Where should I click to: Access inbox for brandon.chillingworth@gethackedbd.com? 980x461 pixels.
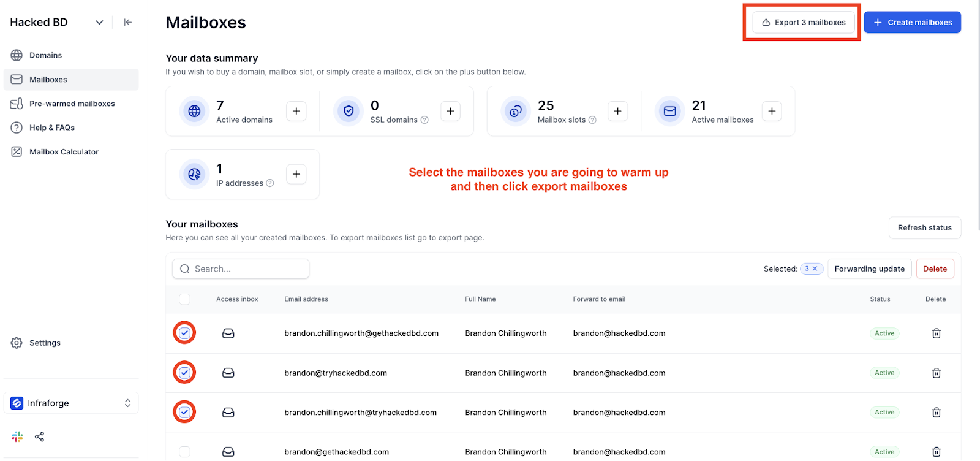228,333
